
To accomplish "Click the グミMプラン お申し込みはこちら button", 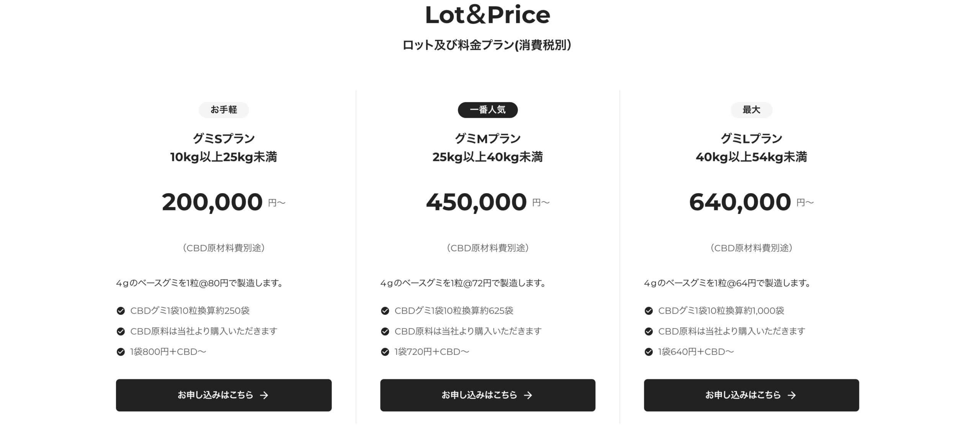I will click(x=487, y=395).
